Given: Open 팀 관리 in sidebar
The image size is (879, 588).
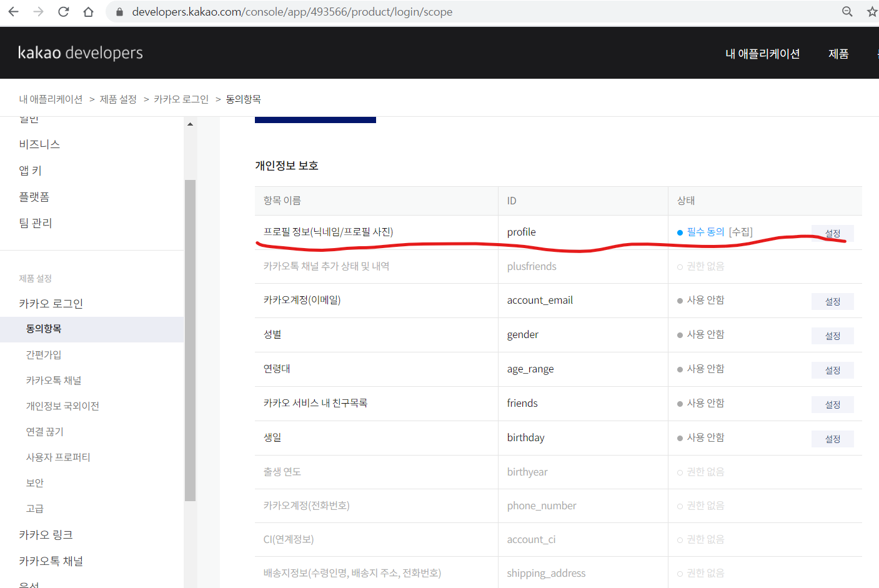Looking at the screenshot, I should [36, 223].
